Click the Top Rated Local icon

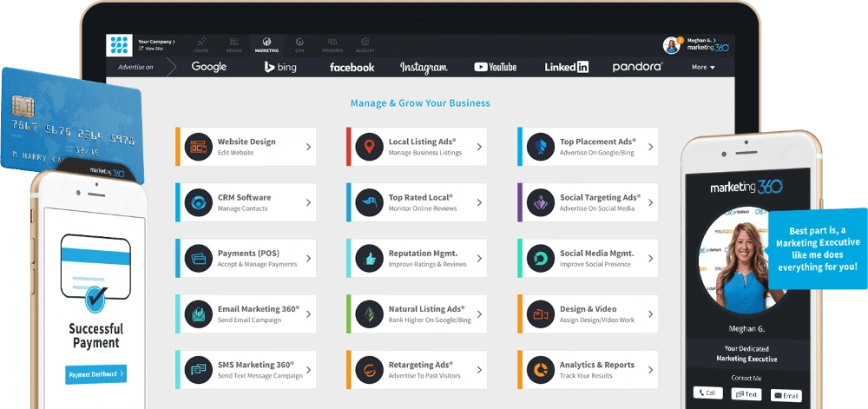(369, 202)
